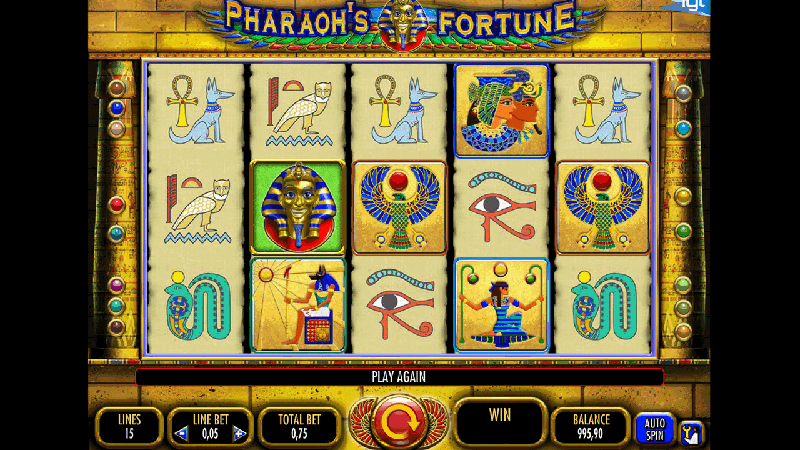Image resolution: width=800 pixels, height=450 pixels.
Task: Click the Balance display panel
Action: tap(590, 427)
